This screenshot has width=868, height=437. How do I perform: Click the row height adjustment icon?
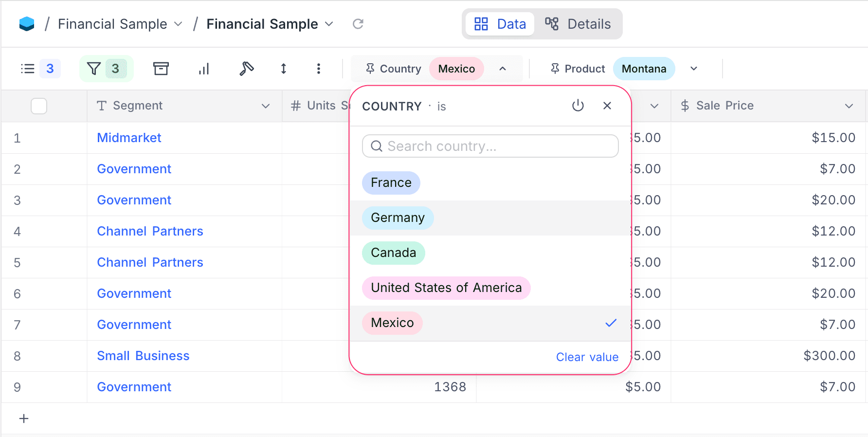pyautogui.click(x=283, y=69)
